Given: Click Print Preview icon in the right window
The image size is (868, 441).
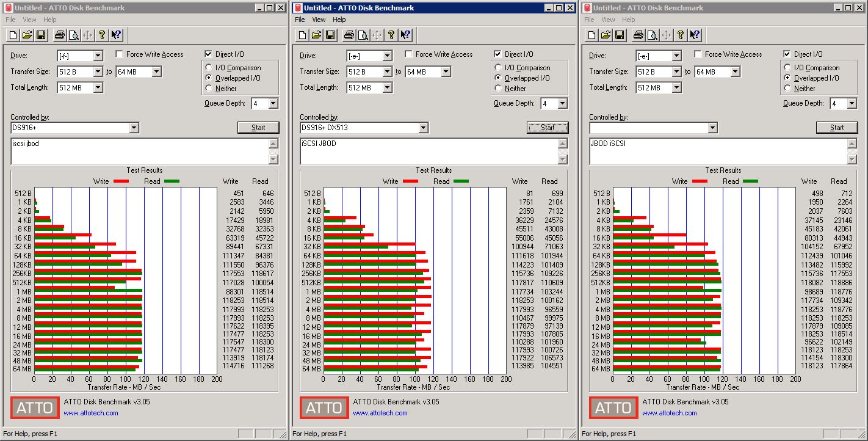Looking at the screenshot, I should point(652,35).
